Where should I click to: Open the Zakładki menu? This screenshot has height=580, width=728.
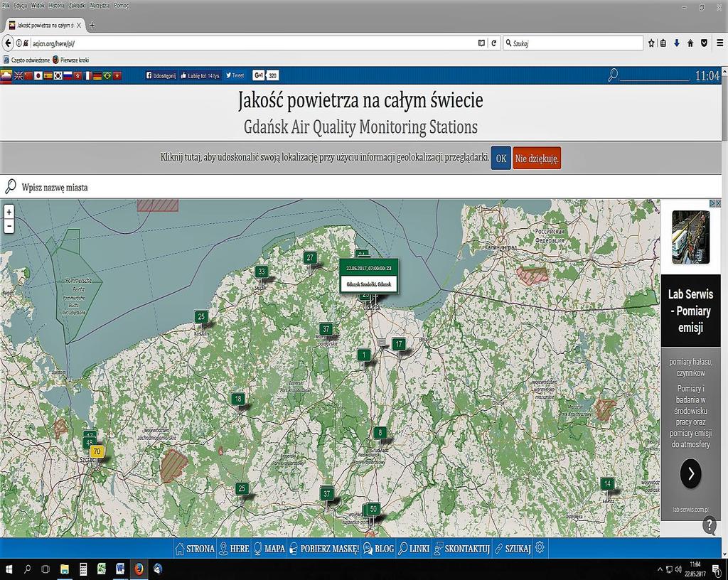(77, 6)
